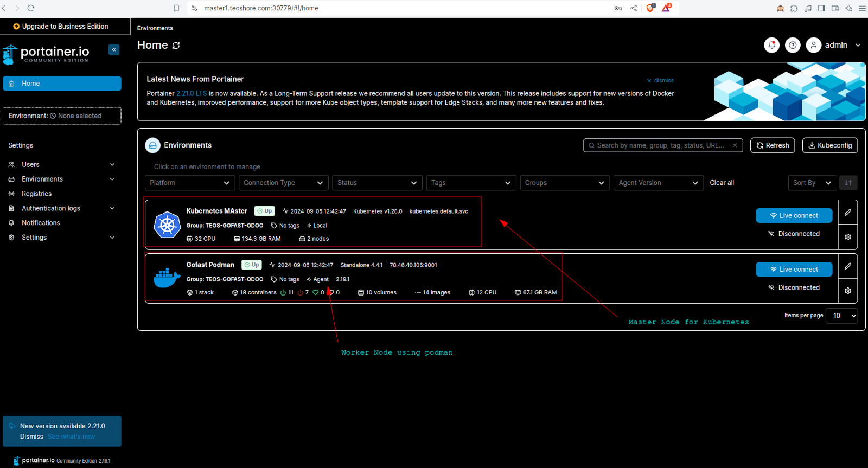Screen dimensions: 868x468
Task: Click See what's new link
Action: (71, 437)
